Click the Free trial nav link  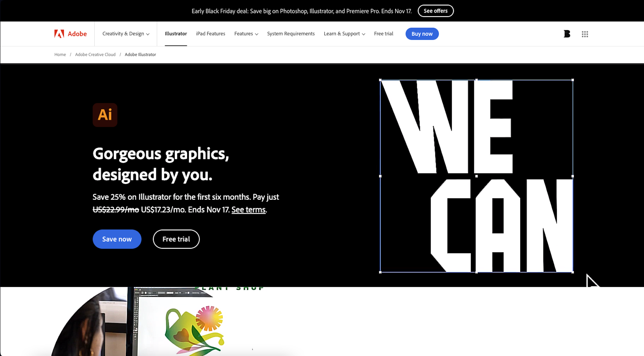[x=383, y=34]
